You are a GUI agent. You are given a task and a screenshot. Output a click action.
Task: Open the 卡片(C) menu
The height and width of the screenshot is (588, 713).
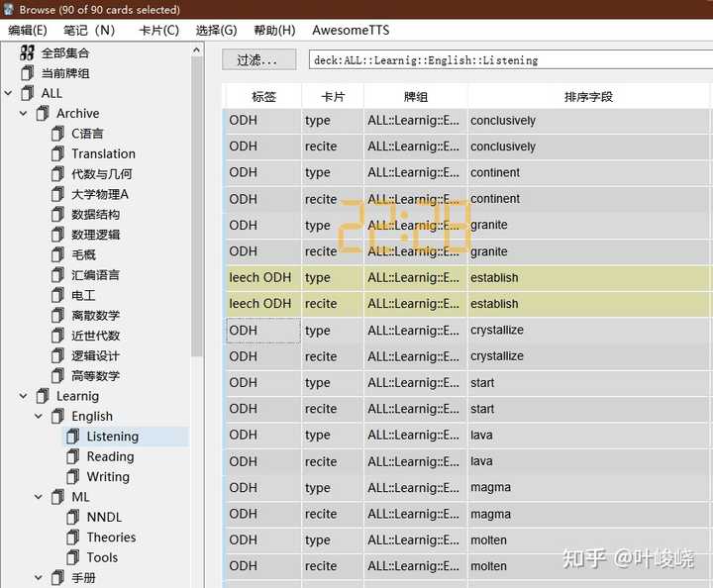point(158,30)
